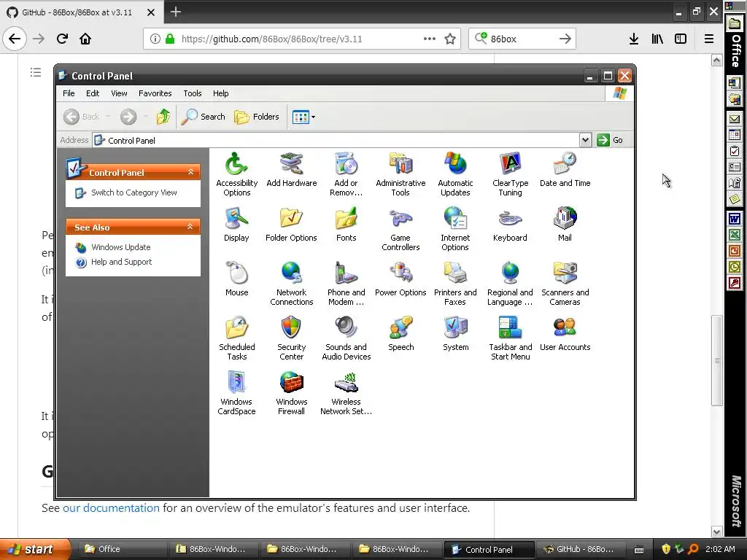
Task: Collapse the See Also sidebar section
Action: [x=190, y=227]
